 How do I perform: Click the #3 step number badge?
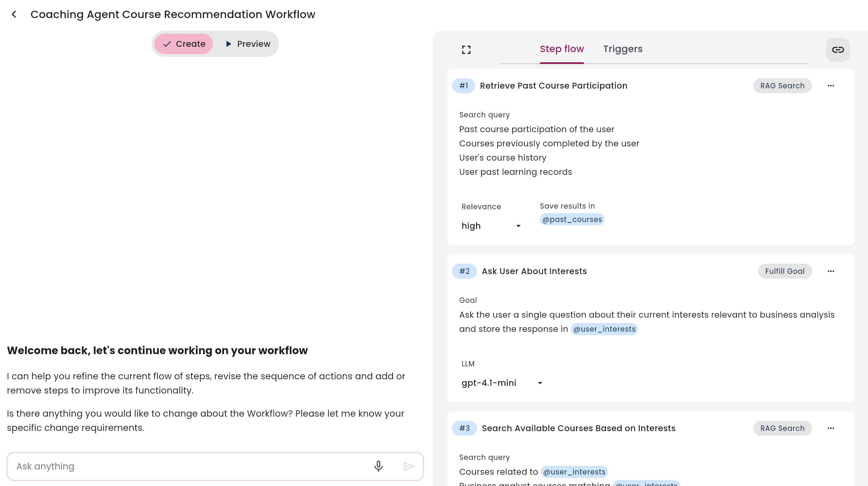(x=464, y=428)
